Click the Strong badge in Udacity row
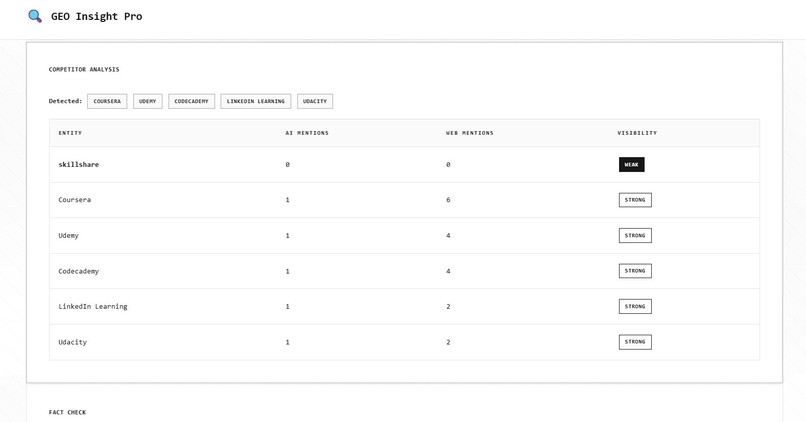This screenshot has width=806, height=422. (635, 342)
